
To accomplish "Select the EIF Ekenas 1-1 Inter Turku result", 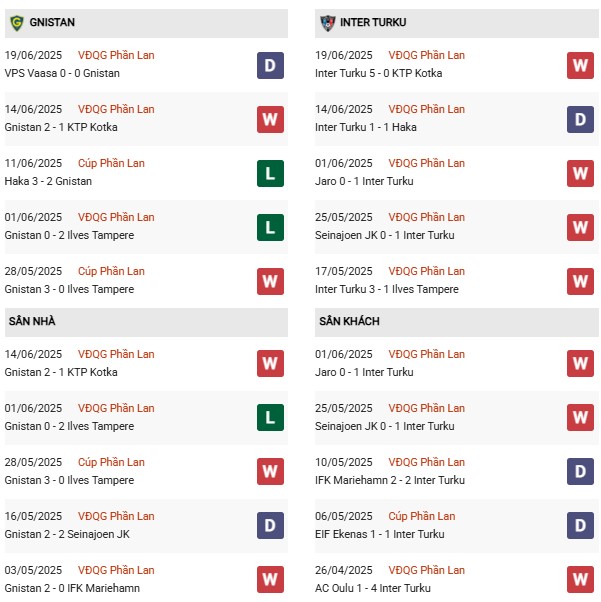I will click(379, 534).
